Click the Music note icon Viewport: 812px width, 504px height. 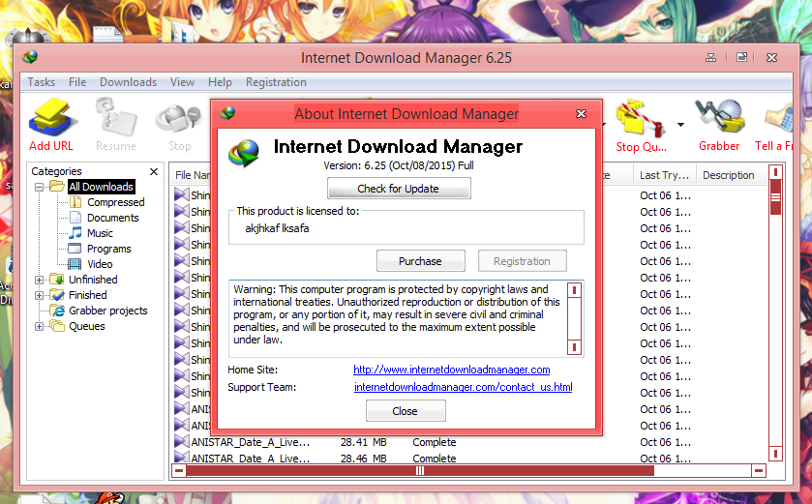pos(75,233)
